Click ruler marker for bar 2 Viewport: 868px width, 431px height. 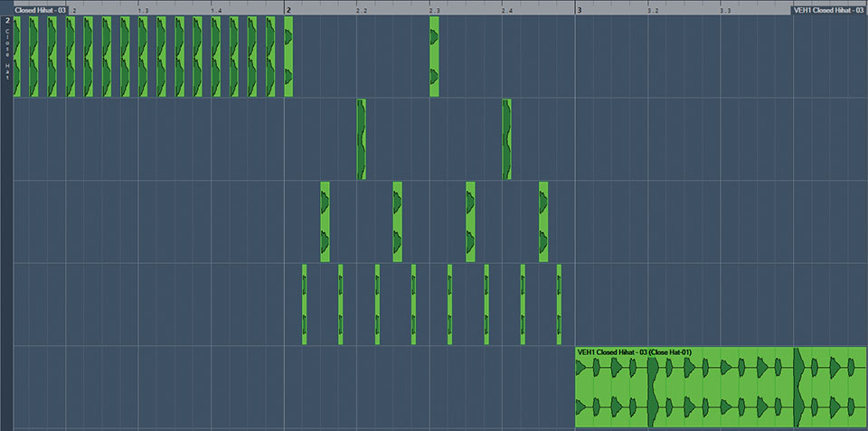[288, 10]
